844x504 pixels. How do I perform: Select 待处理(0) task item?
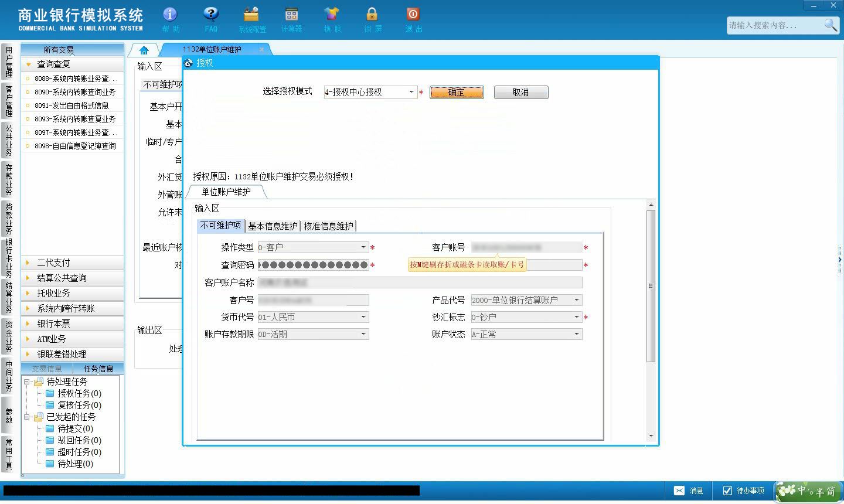pos(75,464)
